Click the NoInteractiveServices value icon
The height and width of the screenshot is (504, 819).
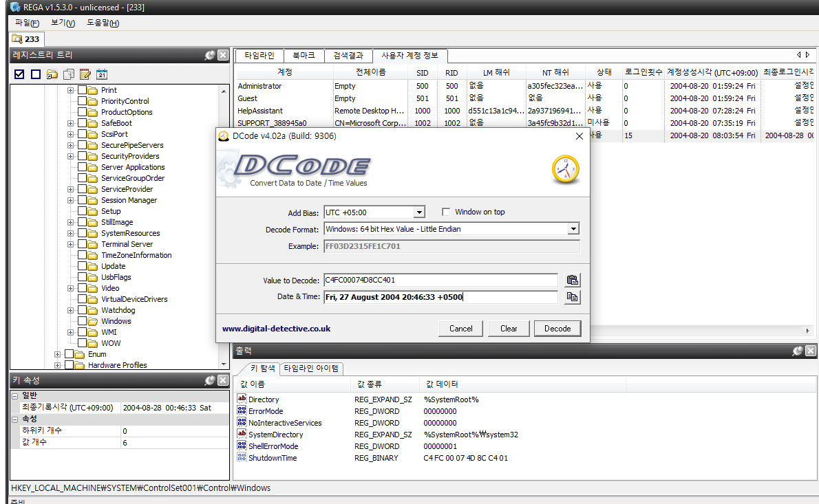pyautogui.click(x=242, y=422)
